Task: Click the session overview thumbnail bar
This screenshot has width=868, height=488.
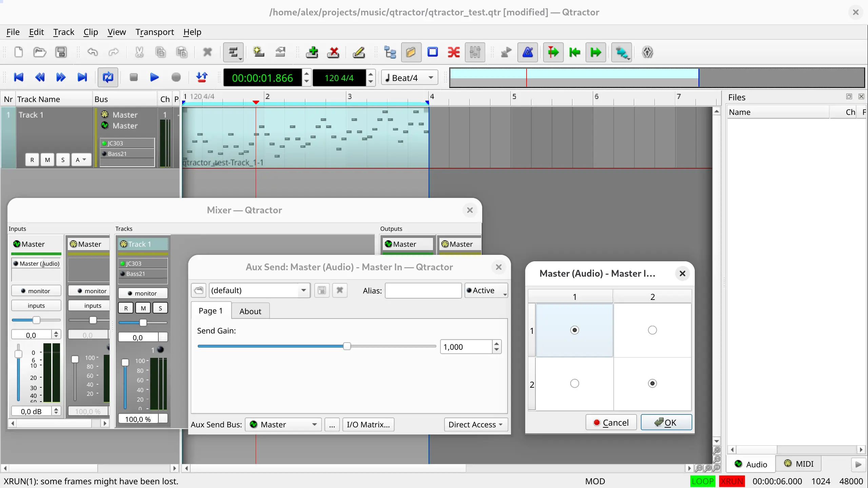Action: (x=657, y=78)
